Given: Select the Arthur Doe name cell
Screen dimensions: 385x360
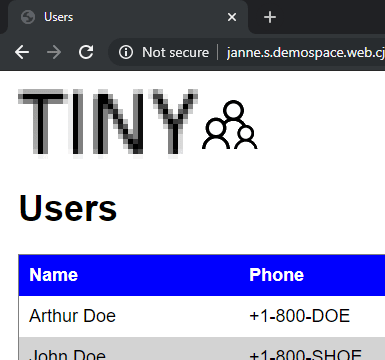Looking at the screenshot, I should 72,316.
